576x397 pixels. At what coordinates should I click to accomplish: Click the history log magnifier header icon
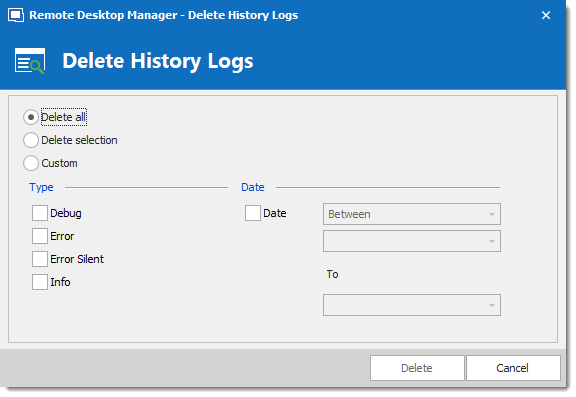pyautogui.click(x=30, y=61)
